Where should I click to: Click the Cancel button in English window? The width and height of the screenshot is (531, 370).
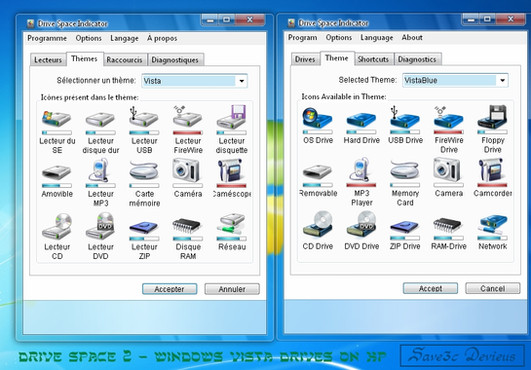(492, 288)
